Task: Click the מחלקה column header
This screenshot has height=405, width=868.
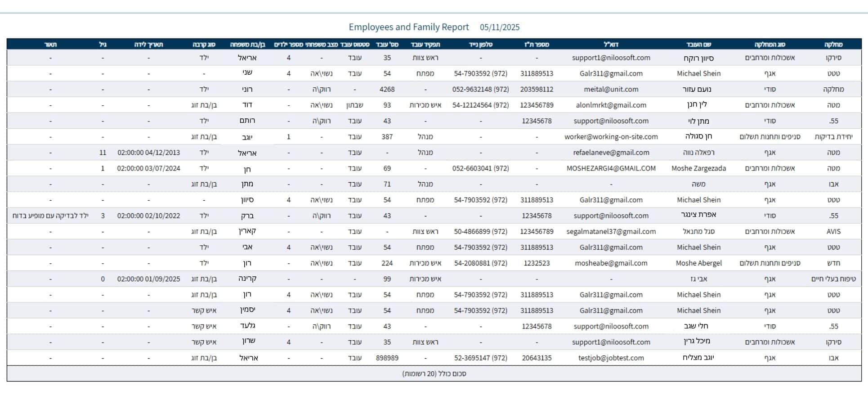Action: point(833,45)
